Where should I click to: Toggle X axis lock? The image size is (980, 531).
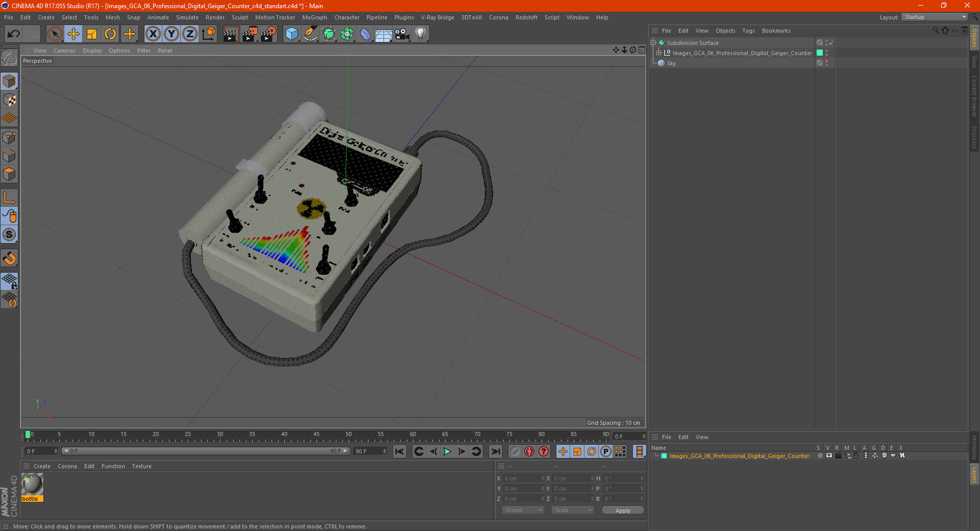[153, 34]
